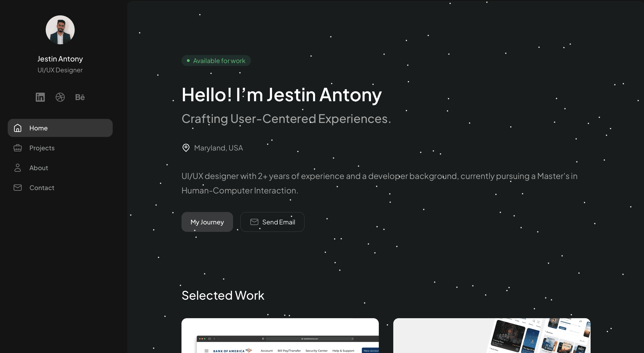Click the UI/UX Designer subtitle
Image resolution: width=644 pixels, height=353 pixels.
pyautogui.click(x=60, y=70)
